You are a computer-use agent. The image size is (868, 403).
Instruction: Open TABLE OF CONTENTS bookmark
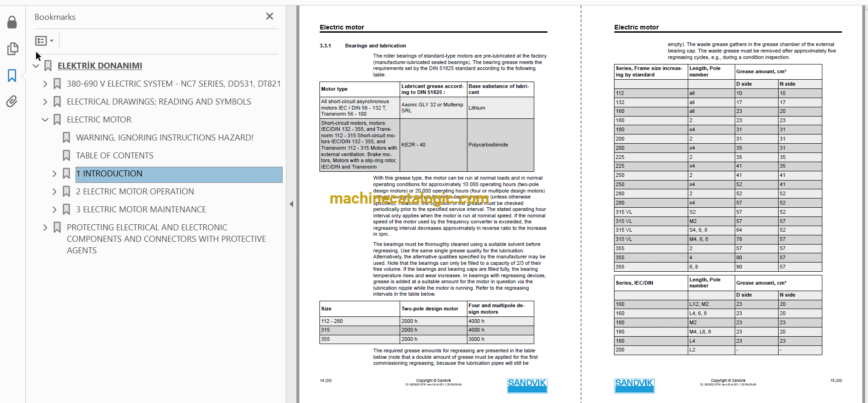tap(114, 156)
